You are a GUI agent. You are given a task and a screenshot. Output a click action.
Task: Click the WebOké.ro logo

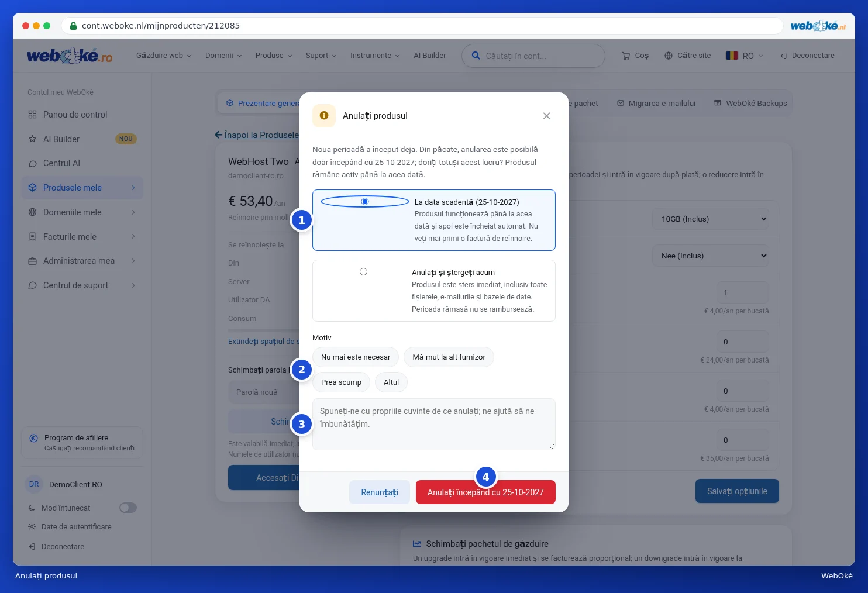(70, 56)
